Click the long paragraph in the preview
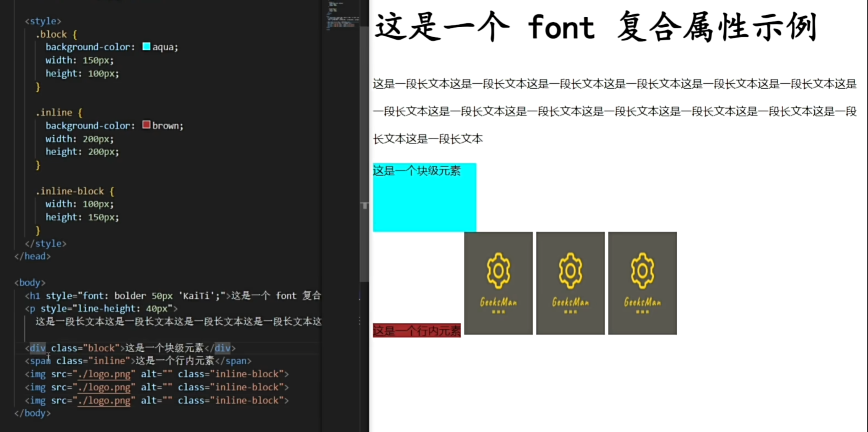This screenshot has width=868, height=432. 615,111
